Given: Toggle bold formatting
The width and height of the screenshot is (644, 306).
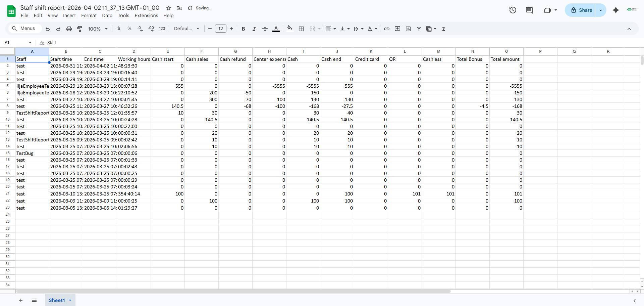Looking at the screenshot, I should (x=244, y=29).
